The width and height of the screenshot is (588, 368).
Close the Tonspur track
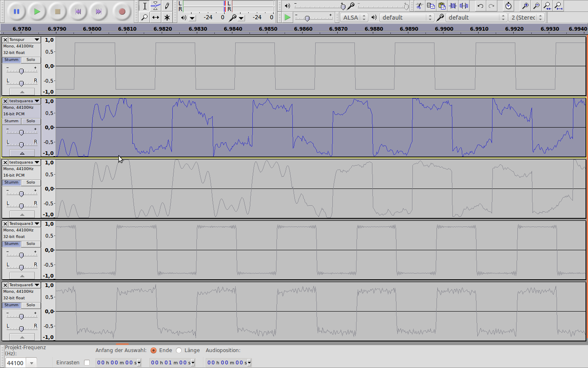tap(5, 40)
